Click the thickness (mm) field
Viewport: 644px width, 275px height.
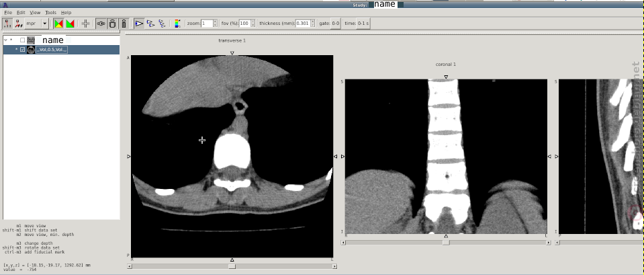303,24
